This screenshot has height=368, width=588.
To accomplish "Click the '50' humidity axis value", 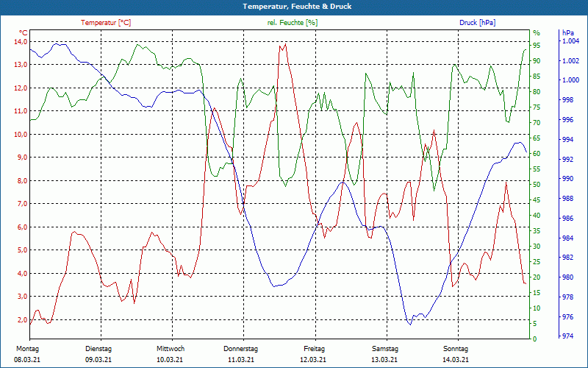I will click(x=537, y=185).
